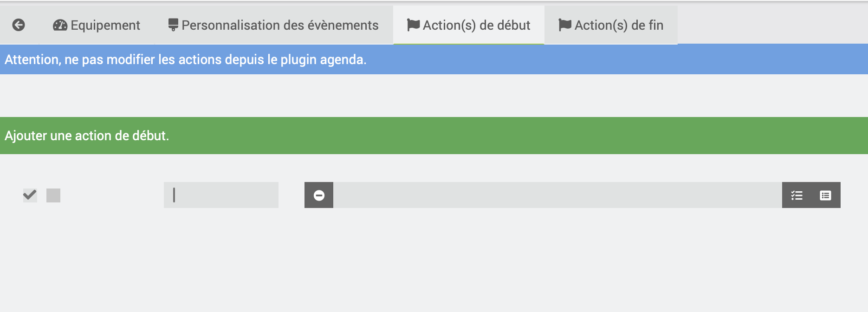Viewport: 868px width, 312px height.
Task: Open the Personnalisation des évènements tab
Action: click(x=280, y=25)
